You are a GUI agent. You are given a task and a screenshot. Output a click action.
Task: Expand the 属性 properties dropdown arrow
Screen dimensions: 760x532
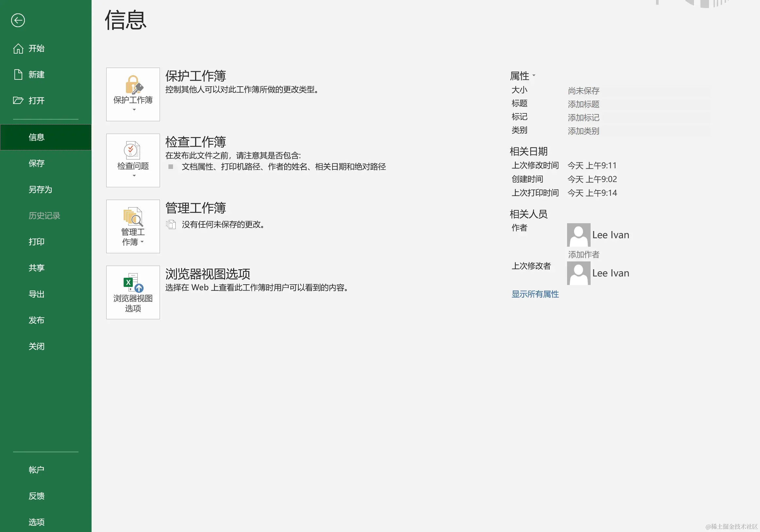click(534, 76)
